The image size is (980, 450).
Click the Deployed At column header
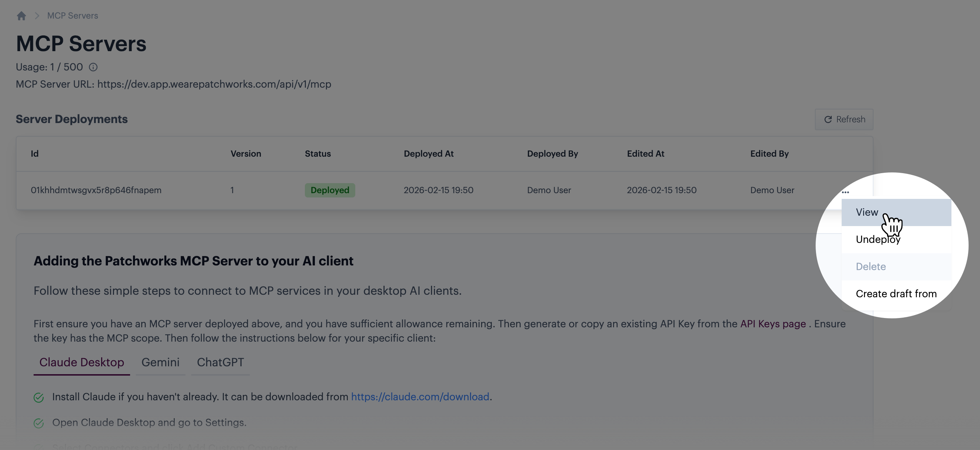[429, 154]
